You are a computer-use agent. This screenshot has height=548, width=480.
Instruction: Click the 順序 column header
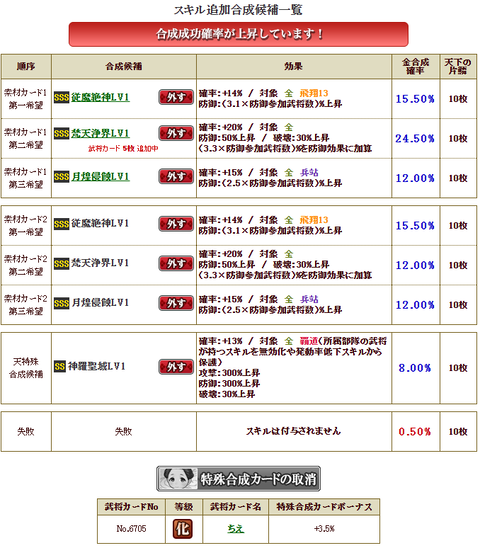[x=26, y=66]
